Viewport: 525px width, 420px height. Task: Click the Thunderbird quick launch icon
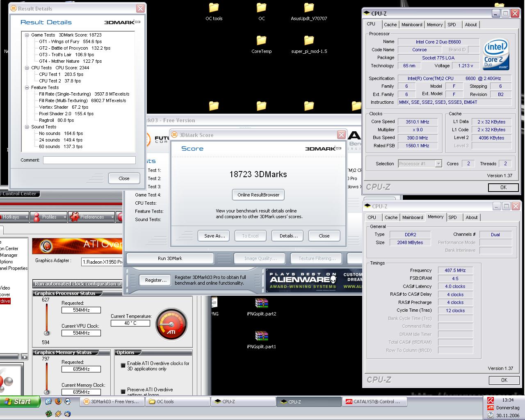pos(67,414)
